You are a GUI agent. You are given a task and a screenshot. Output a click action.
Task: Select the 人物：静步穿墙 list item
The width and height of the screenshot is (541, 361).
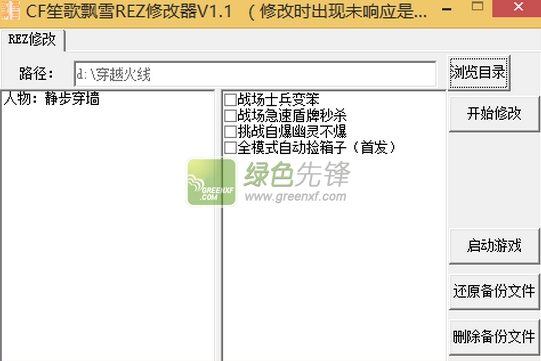tap(52, 99)
